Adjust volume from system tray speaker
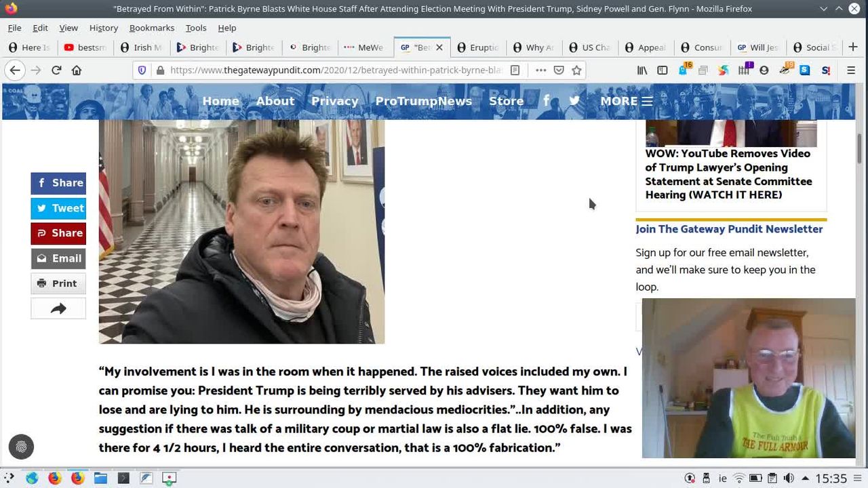Image resolution: width=868 pixels, height=488 pixels. pos(789,479)
